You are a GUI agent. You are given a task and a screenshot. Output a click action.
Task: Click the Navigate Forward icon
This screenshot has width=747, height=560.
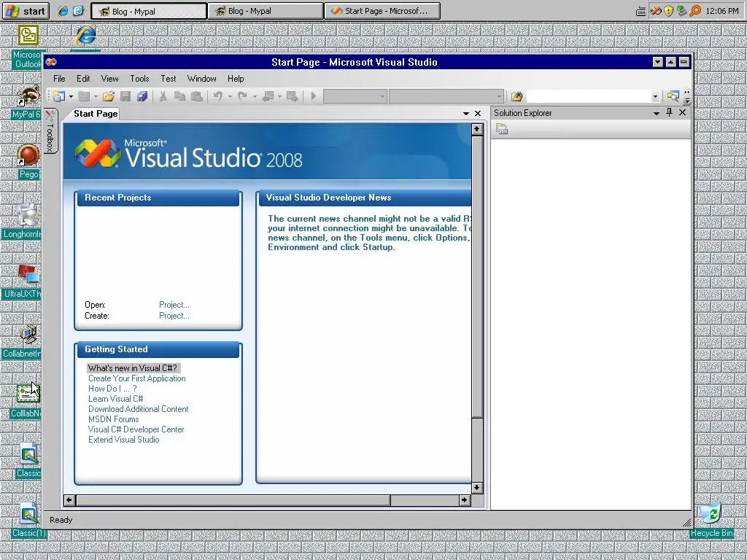click(x=292, y=97)
